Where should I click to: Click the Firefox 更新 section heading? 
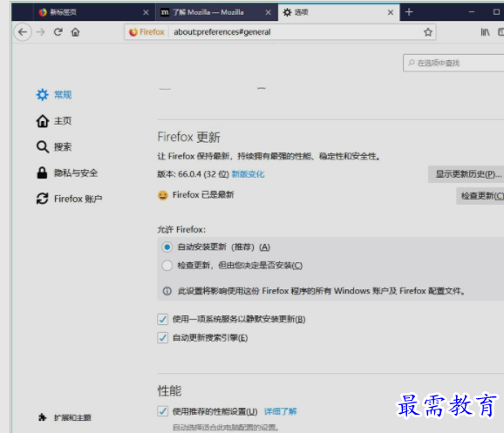188,137
